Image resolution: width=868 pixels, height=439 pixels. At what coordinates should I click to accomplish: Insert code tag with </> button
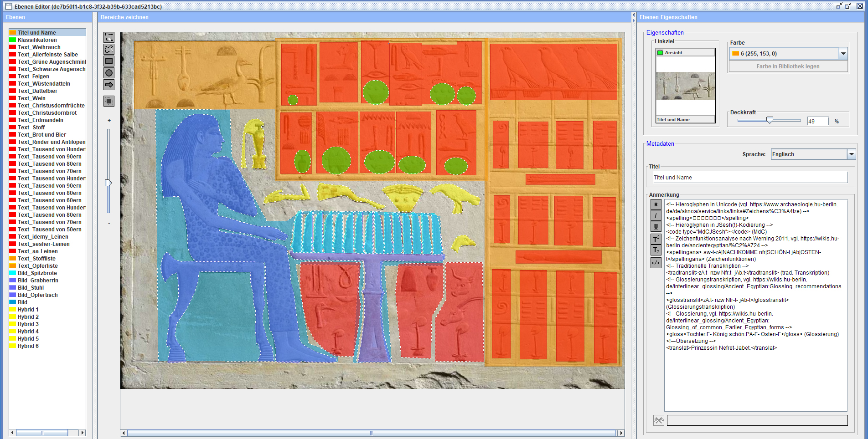(x=656, y=263)
